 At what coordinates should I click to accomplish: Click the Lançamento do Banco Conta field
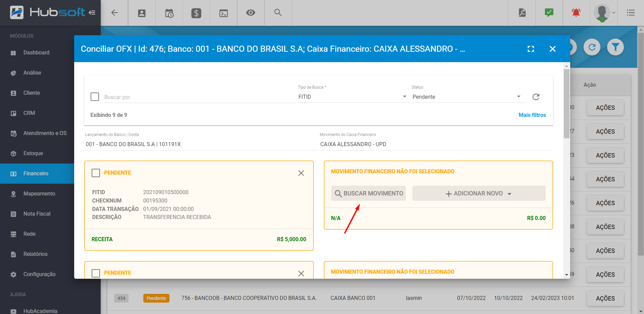click(201, 144)
